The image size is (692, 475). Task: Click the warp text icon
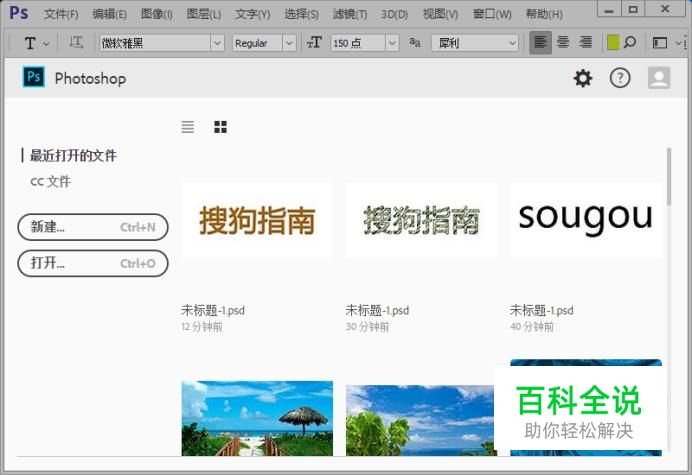pyautogui.click(x=630, y=43)
